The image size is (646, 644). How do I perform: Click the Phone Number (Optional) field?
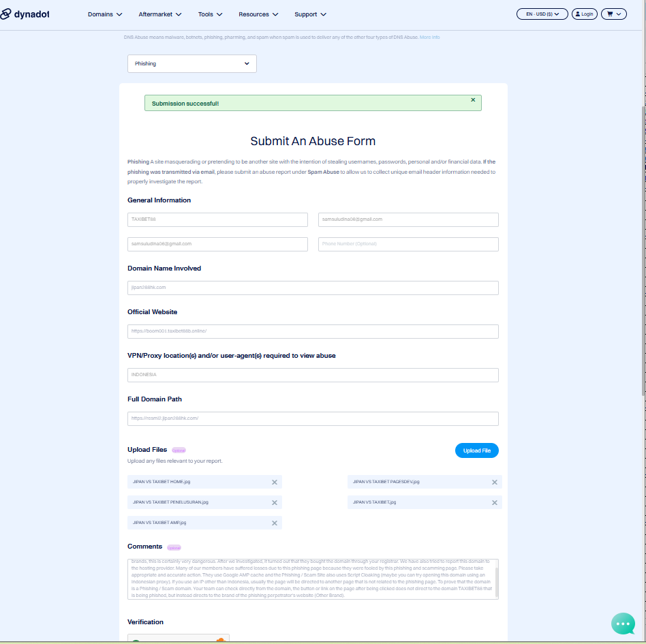[x=408, y=244]
